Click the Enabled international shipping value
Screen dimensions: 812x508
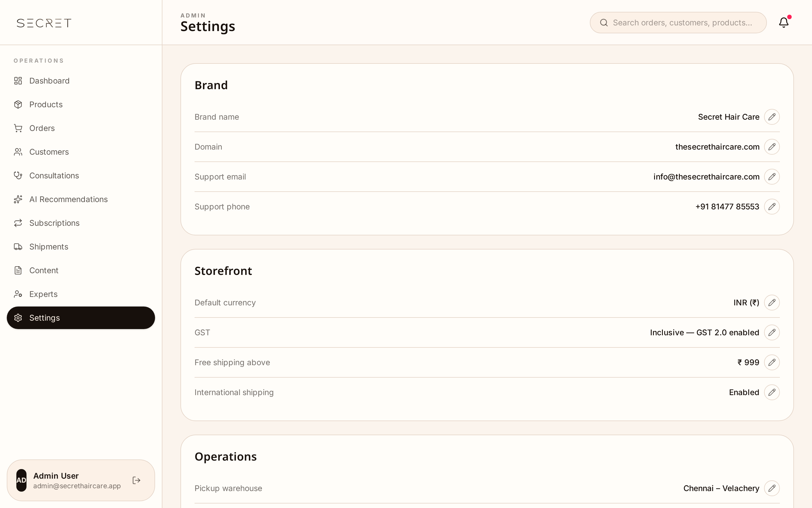point(744,392)
